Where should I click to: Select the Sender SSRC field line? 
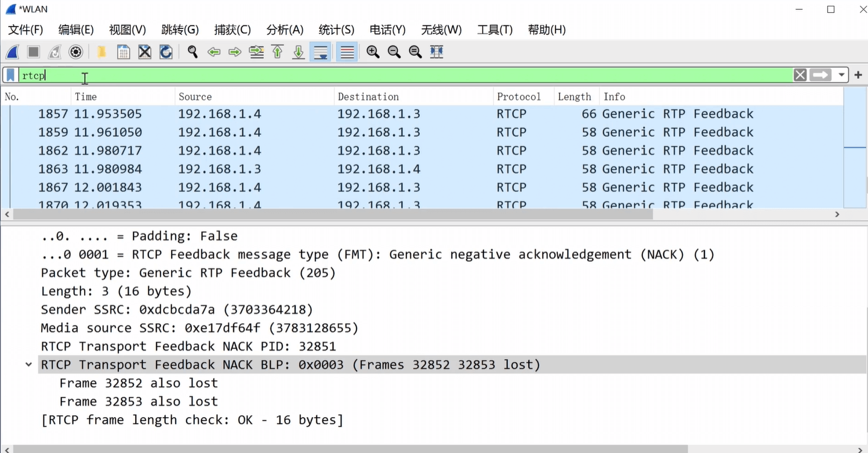tap(177, 310)
